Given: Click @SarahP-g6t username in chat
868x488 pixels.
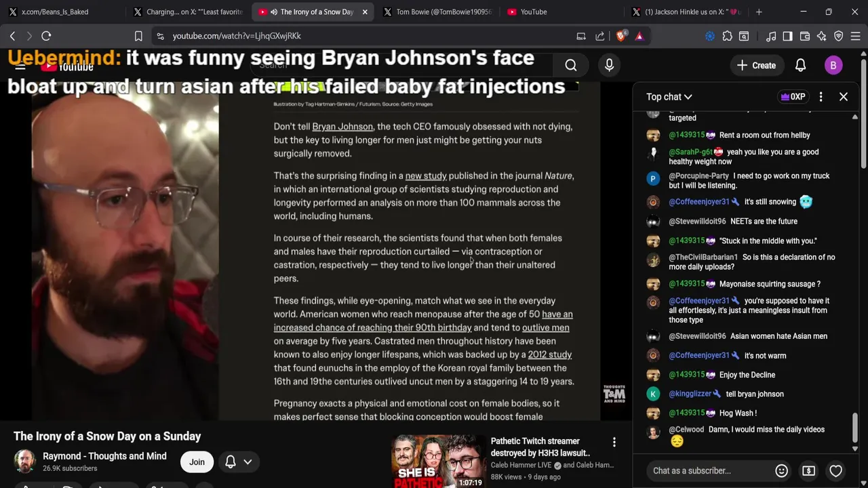Looking at the screenshot, I should pyautogui.click(x=691, y=152).
